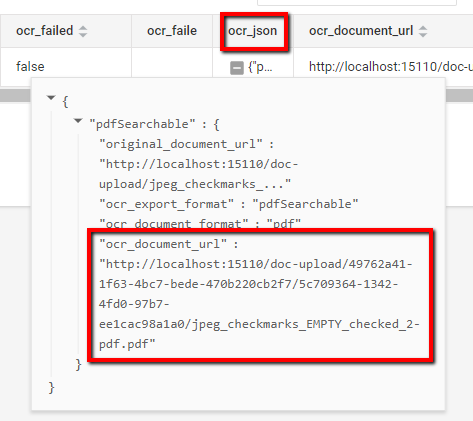Viewport: 473px width, 421px height.
Task: Collapse the pdfSearchable node triangle
Action: [78, 121]
